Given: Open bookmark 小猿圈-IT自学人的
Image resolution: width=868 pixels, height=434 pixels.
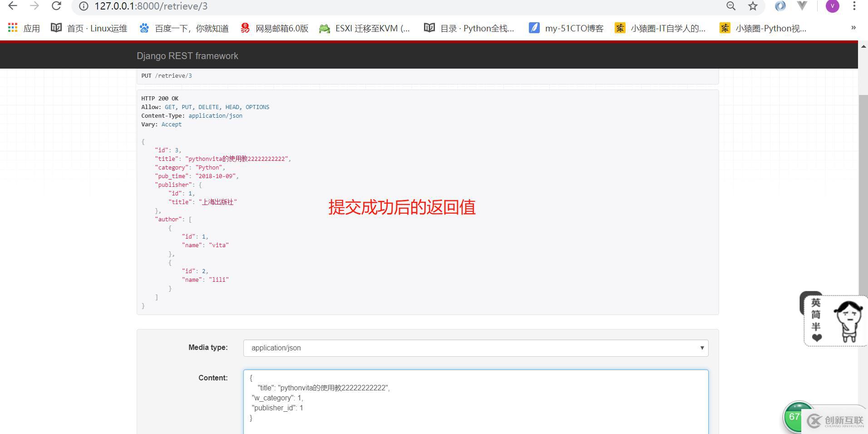Looking at the screenshot, I should point(660,28).
